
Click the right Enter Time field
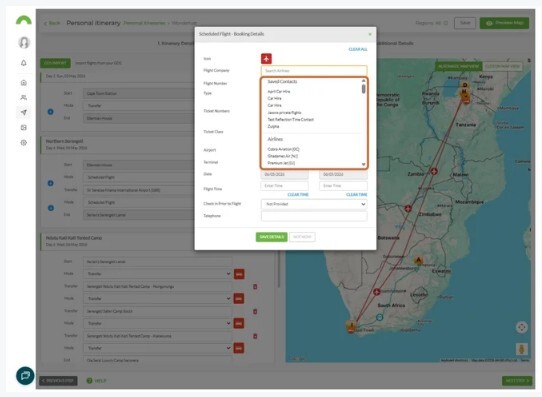(x=343, y=186)
